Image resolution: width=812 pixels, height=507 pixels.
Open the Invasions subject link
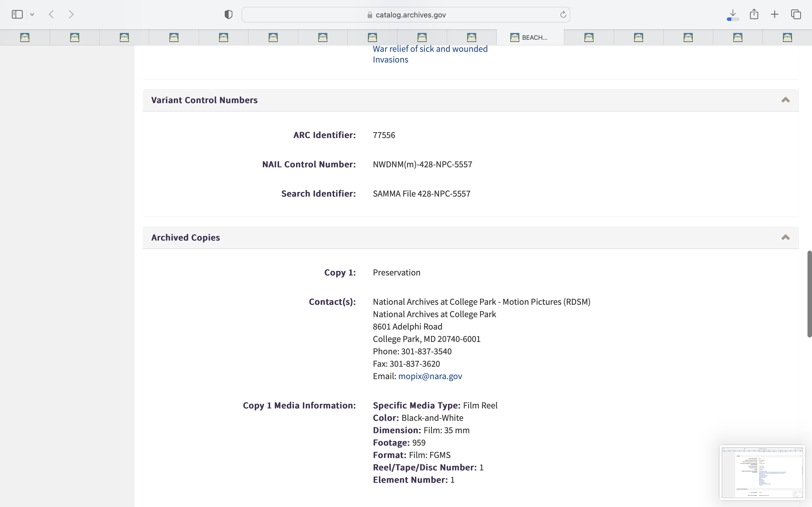[390, 60]
